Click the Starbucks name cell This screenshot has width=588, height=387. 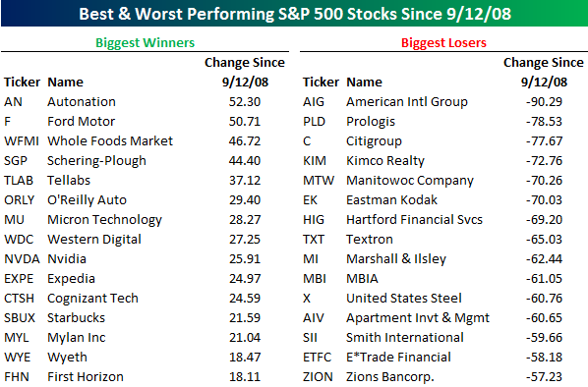point(76,317)
